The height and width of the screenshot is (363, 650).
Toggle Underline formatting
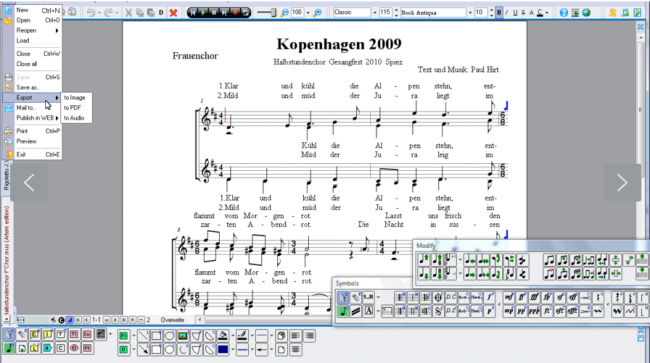515,13
